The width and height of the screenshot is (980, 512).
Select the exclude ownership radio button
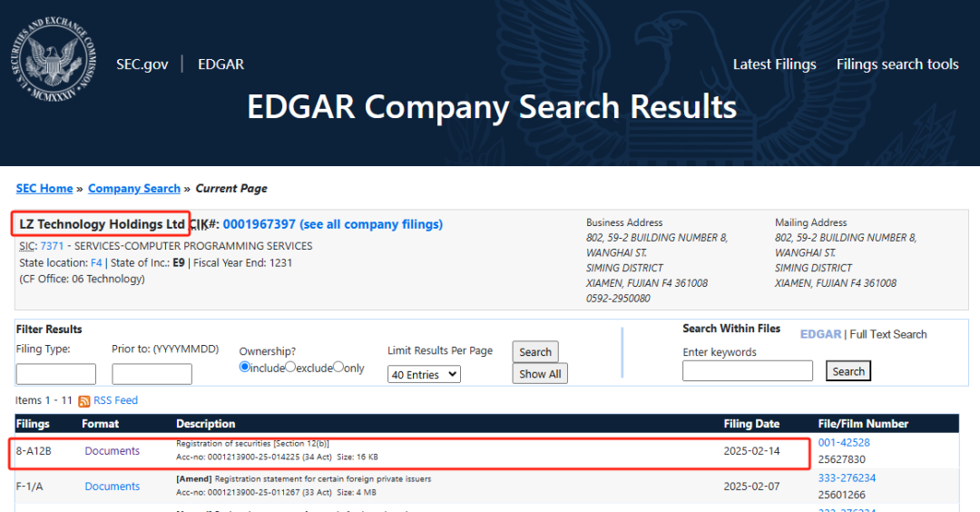click(x=290, y=367)
